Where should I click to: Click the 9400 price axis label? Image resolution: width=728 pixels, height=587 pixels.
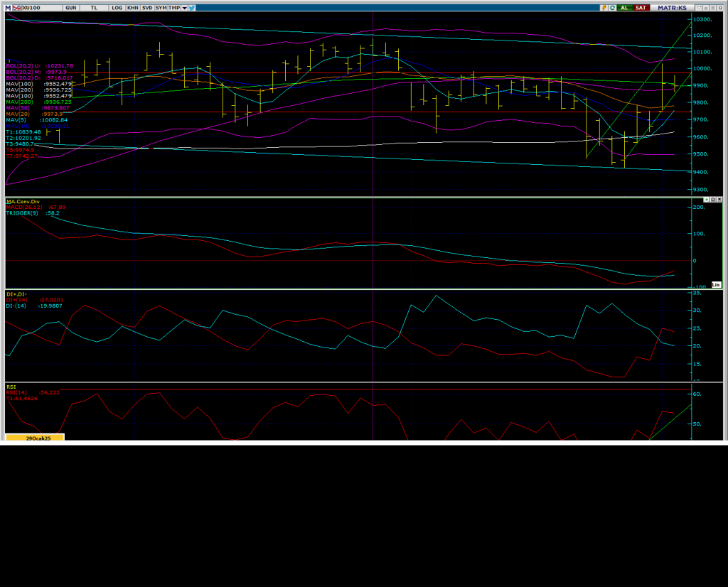coord(700,172)
